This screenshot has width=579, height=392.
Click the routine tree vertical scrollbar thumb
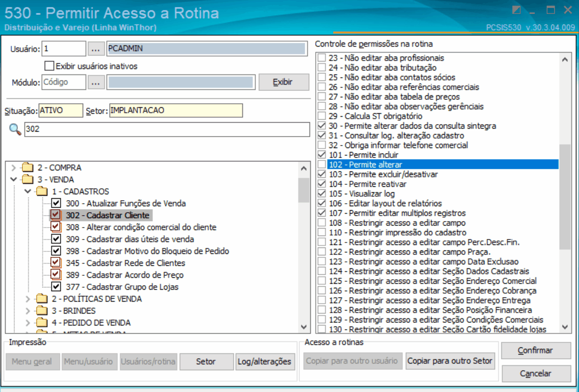click(x=304, y=190)
